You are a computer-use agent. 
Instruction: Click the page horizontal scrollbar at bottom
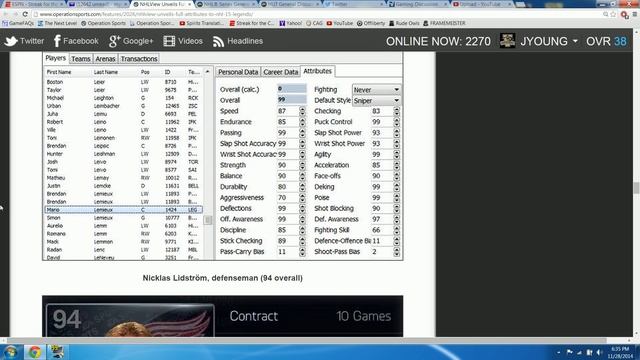(x=306, y=340)
